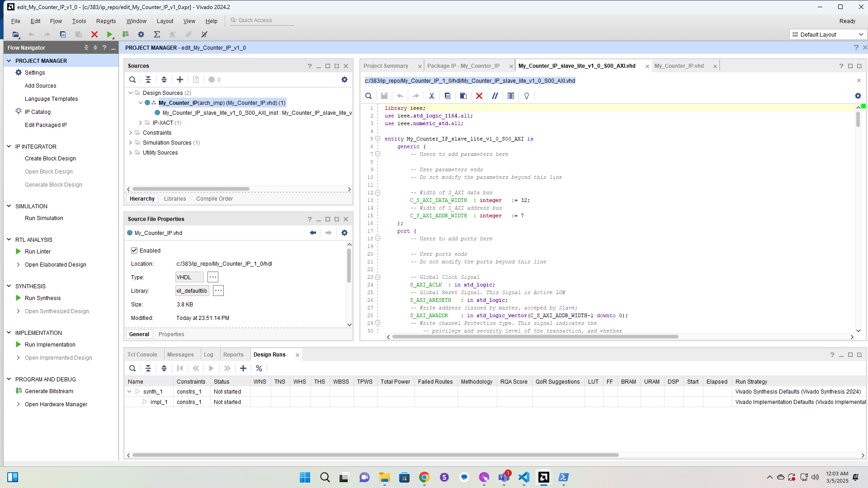This screenshot has height=488, width=868.
Task: Click the percent icon in Design Runs
Action: pos(259,368)
